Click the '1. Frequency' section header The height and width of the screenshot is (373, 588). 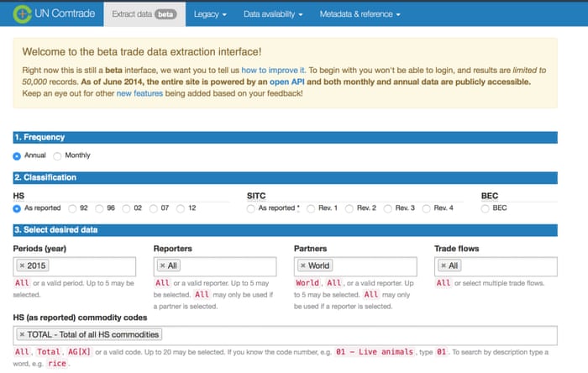pos(285,137)
